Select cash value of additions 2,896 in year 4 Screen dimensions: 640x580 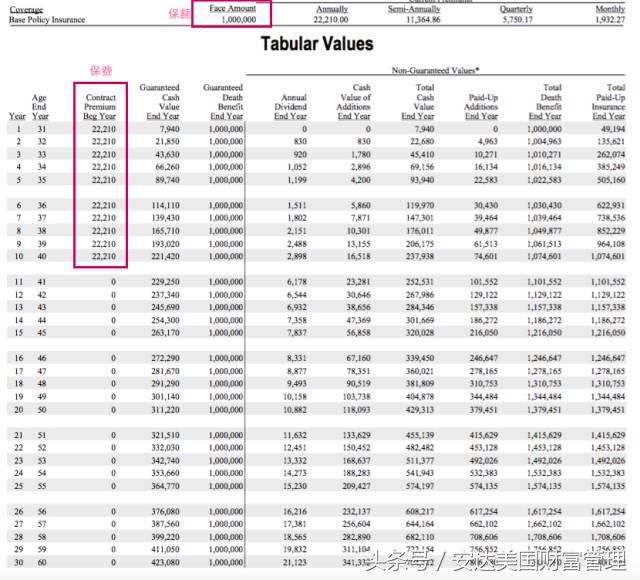(x=361, y=167)
